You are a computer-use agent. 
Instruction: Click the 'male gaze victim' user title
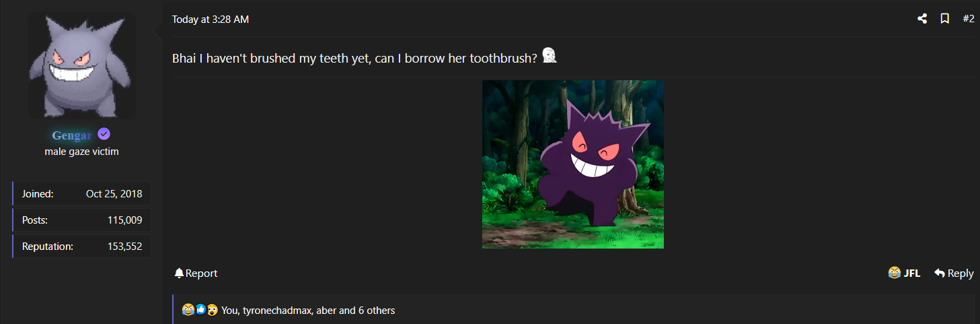pos(81,152)
